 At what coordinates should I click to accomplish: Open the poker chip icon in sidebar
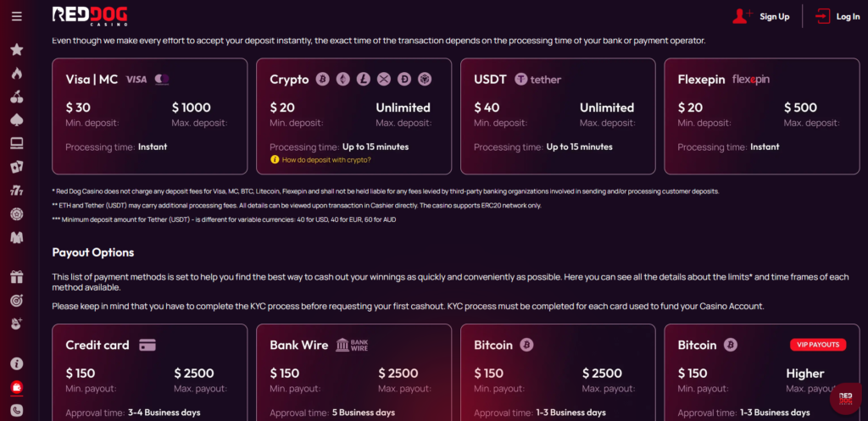click(x=17, y=214)
